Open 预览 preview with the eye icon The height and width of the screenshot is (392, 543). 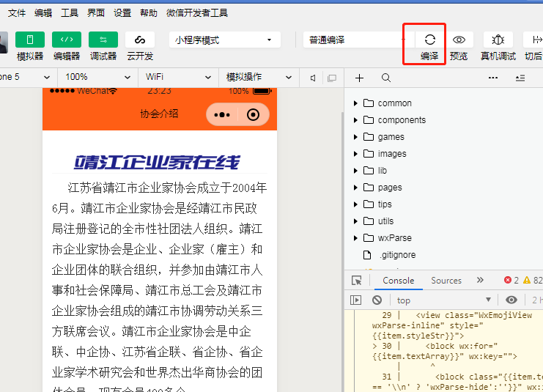459,40
